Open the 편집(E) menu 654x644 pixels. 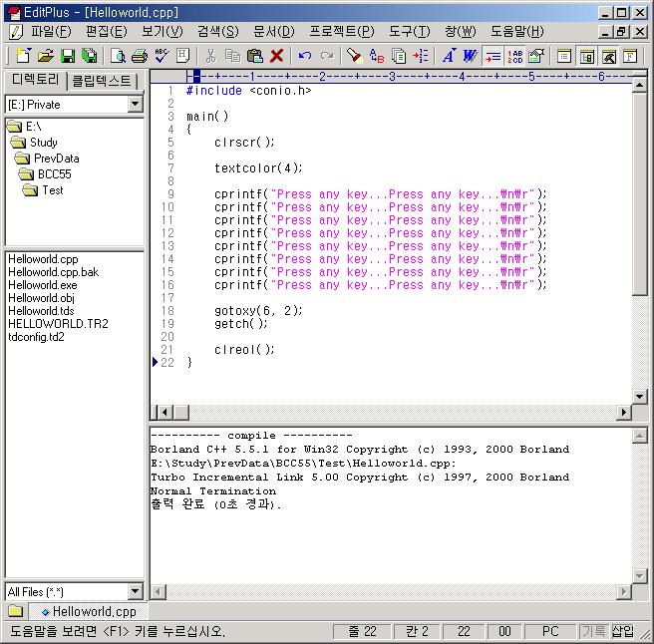click(x=107, y=32)
